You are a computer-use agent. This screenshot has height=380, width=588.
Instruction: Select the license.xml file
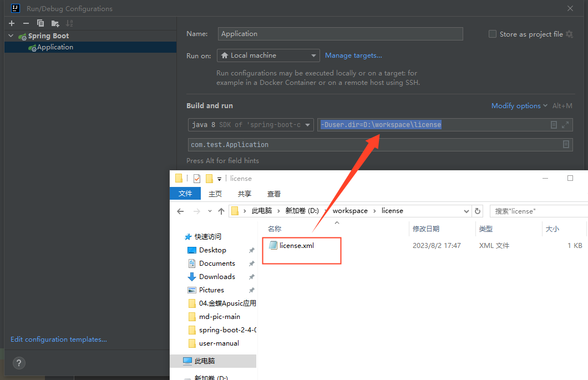(292, 246)
